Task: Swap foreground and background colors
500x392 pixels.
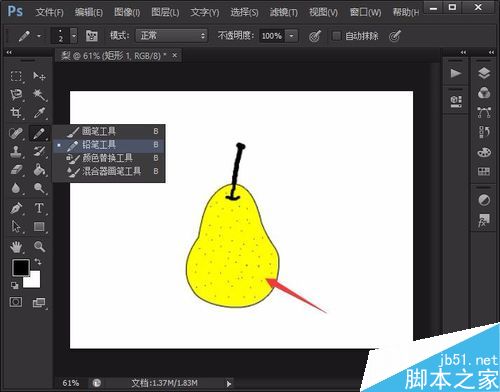Action: tap(38, 262)
